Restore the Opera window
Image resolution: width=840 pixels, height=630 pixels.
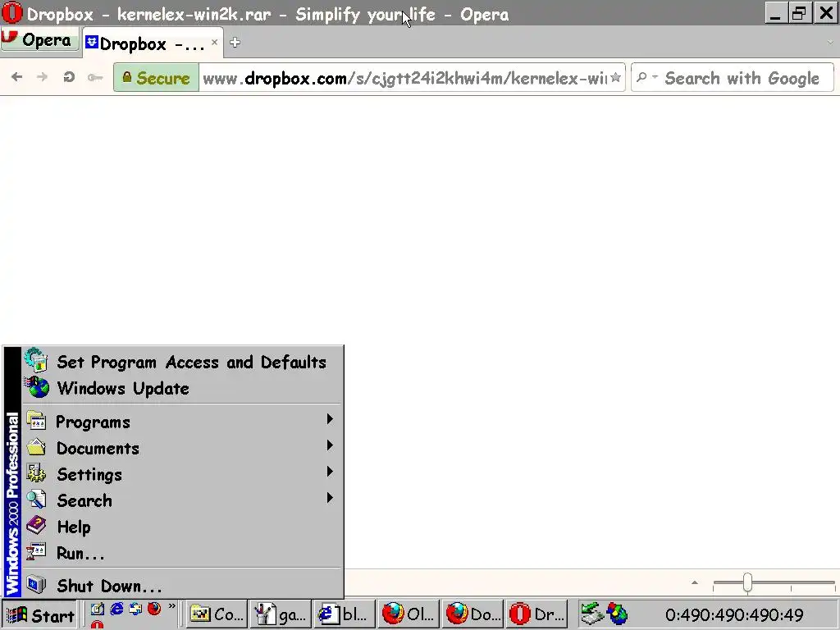(x=799, y=13)
